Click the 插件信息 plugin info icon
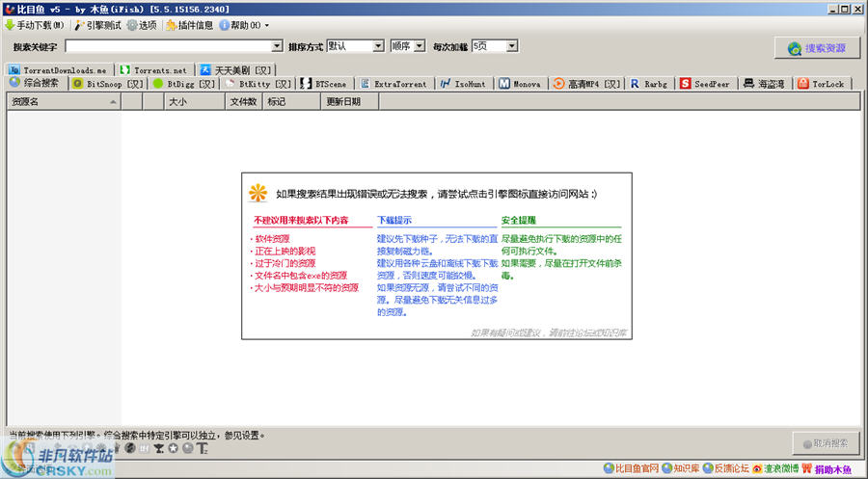The image size is (868, 479). (x=171, y=25)
